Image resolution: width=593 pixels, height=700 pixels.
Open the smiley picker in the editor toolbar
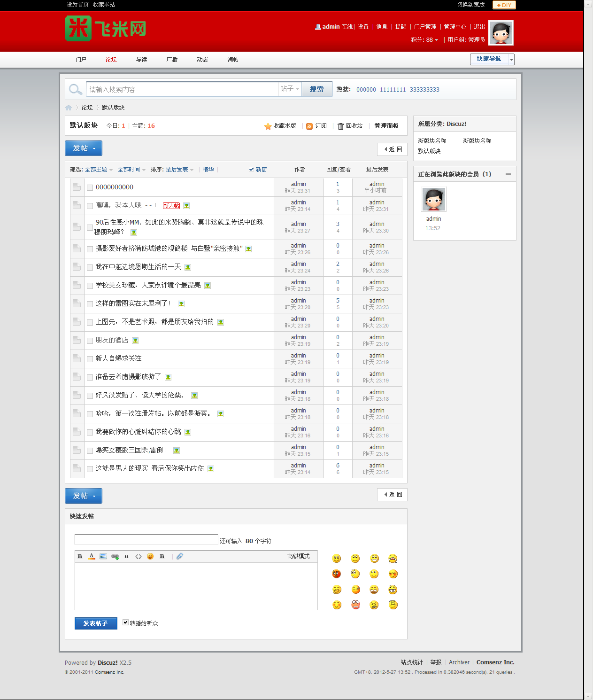coord(150,556)
